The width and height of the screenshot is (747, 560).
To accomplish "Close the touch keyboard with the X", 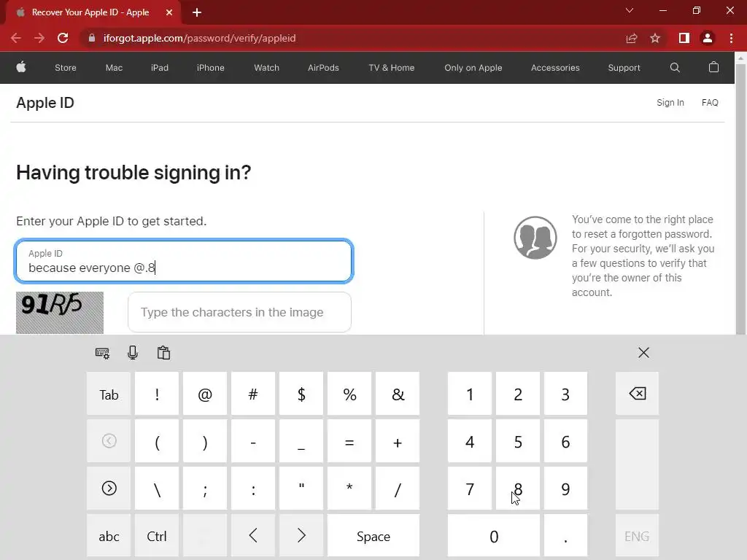I will click(x=643, y=352).
